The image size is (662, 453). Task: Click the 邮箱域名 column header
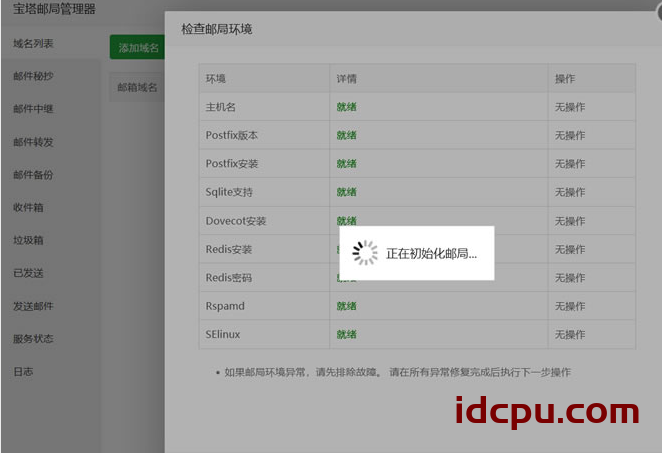(x=137, y=88)
